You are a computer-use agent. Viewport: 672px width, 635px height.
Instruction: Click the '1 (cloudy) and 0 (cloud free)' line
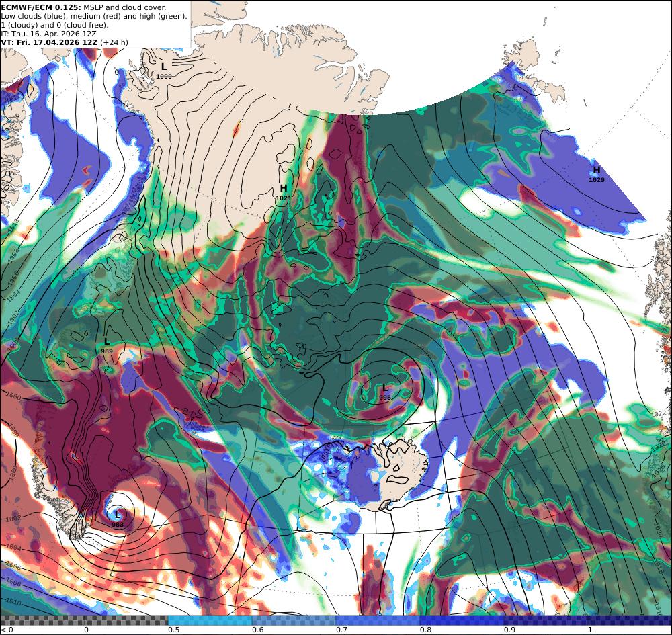pos(54,25)
